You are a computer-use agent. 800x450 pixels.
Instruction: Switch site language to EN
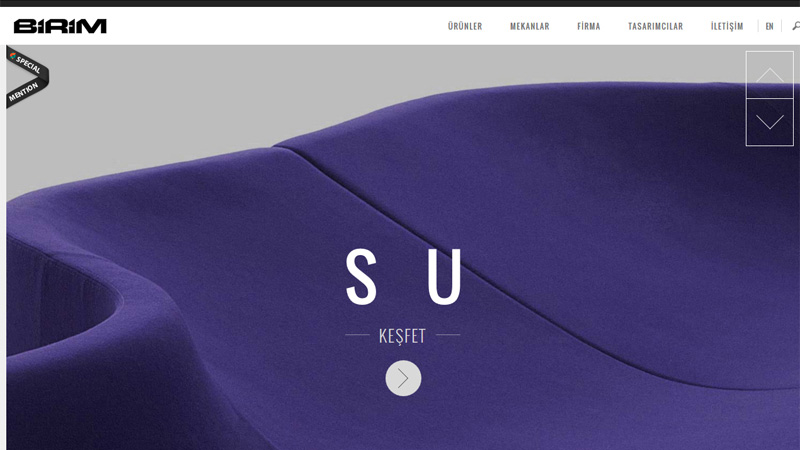tap(769, 26)
